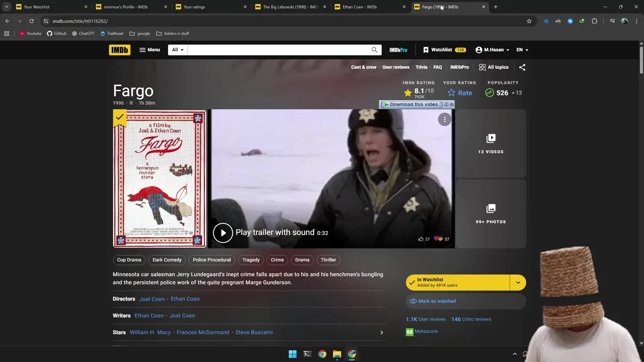Click Mark as watched eye button
Image resolution: width=644 pixels, height=362 pixels.
466,301
